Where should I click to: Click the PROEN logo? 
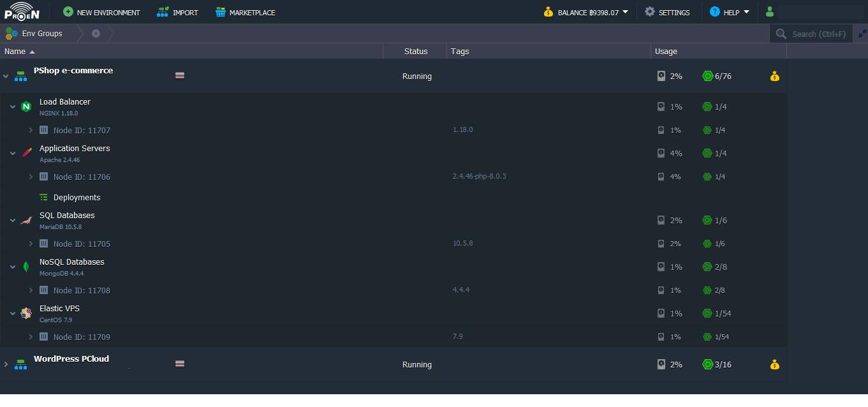tap(22, 11)
